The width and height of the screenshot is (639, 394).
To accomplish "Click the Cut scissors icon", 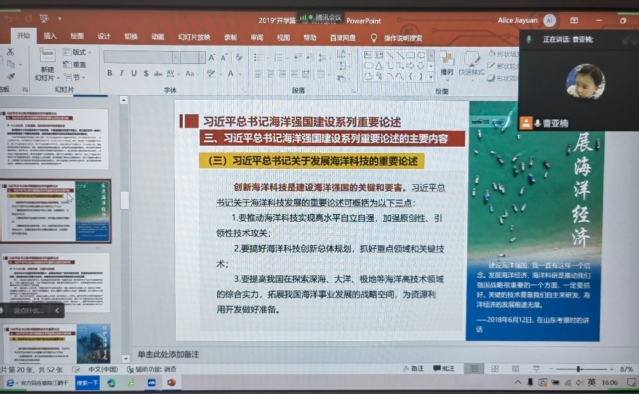I will click(10, 52).
